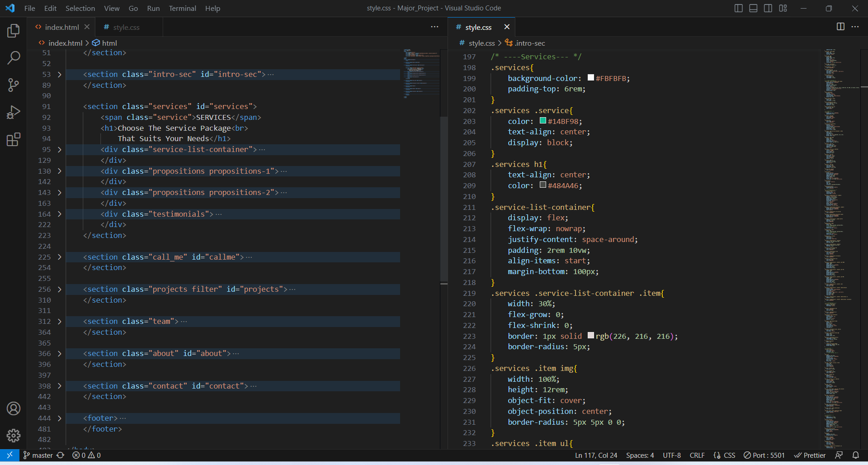Click the .intro-sec breadcrumb item
Screen dimensions: 868x465
pyautogui.click(x=530, y=43)
